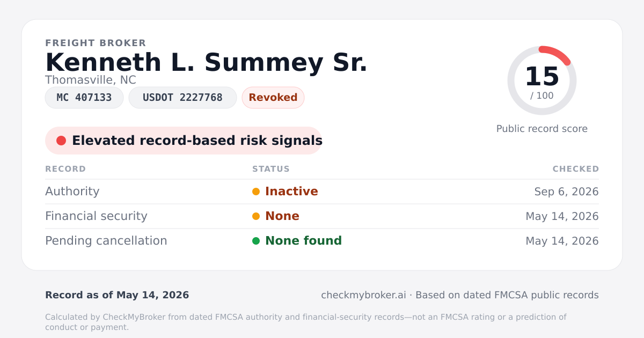Click the Sep 6, 2026 checked date
The height and width of the screenshot is (338, 644).
click(566, 192)
